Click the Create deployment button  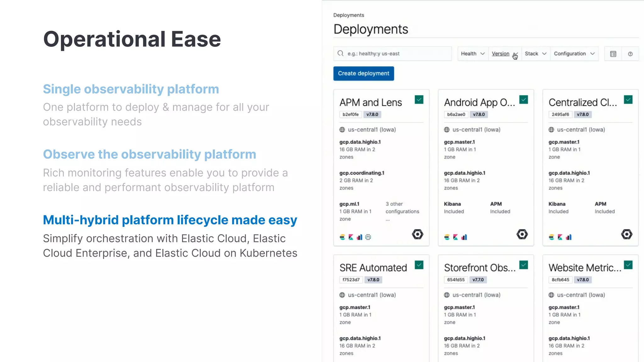[x=364, y=73]
